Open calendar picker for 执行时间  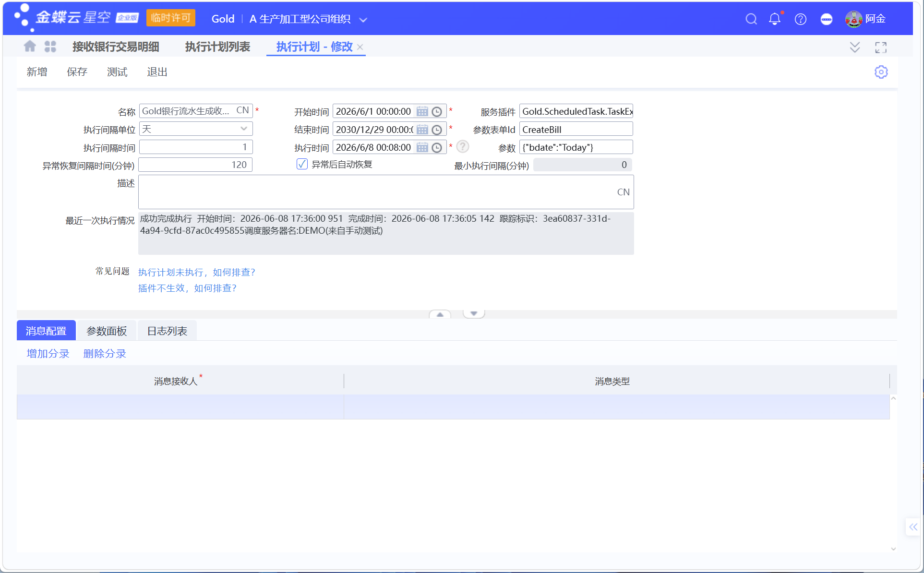(x=422, y=147)
